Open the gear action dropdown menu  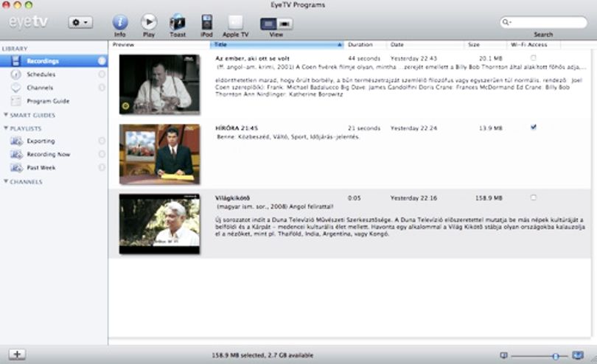pos(80,22)
